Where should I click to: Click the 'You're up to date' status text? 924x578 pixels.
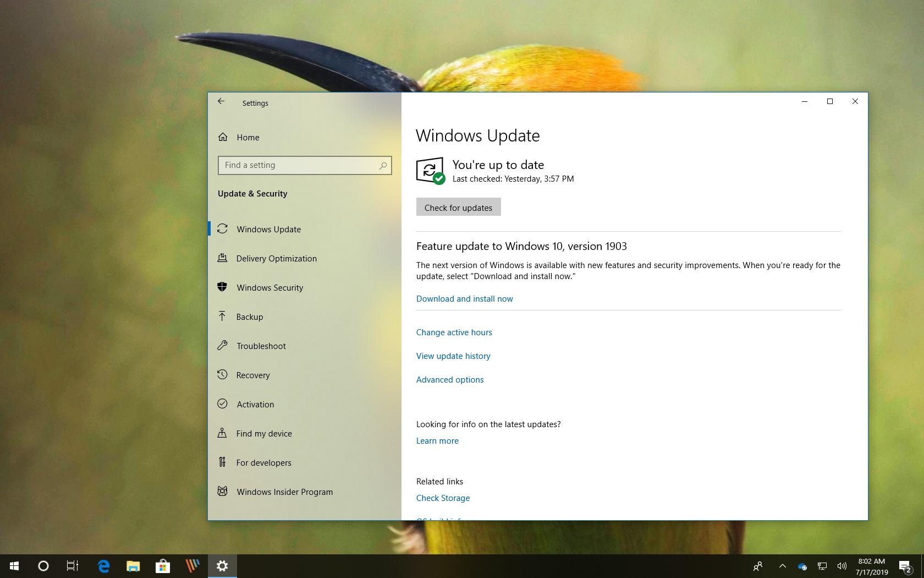click(498, 165)
